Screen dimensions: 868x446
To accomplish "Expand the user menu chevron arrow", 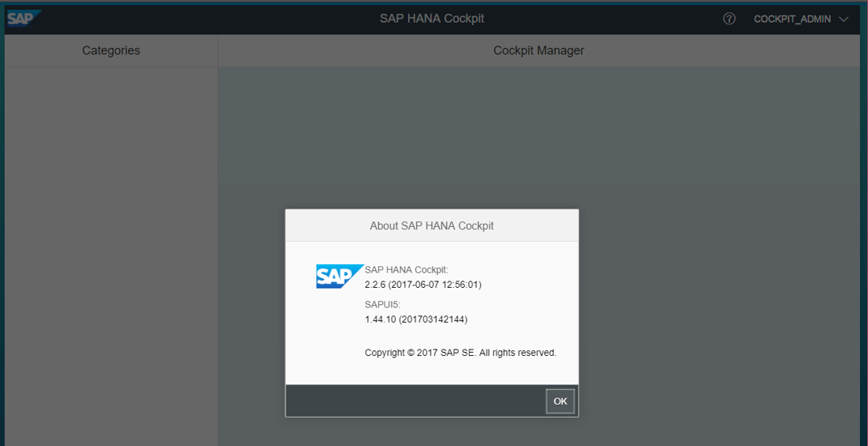I will 844,19.
